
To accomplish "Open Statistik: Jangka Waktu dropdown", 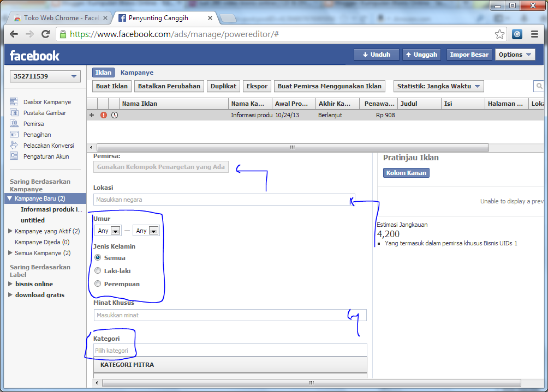I will (439, 86).
